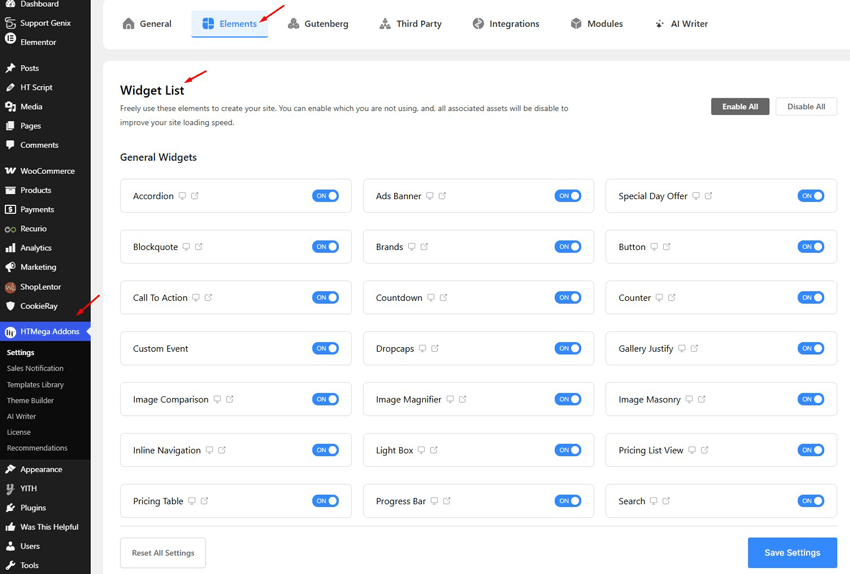Toggle the Gallery Justify switch
Screen dimensions: 850x574
click(810, 349)
